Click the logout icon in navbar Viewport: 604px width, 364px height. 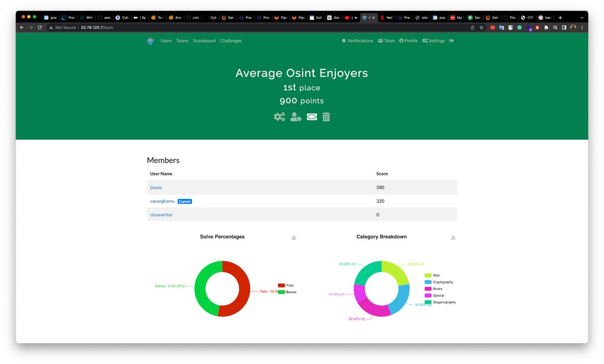[x=452, y=41]
